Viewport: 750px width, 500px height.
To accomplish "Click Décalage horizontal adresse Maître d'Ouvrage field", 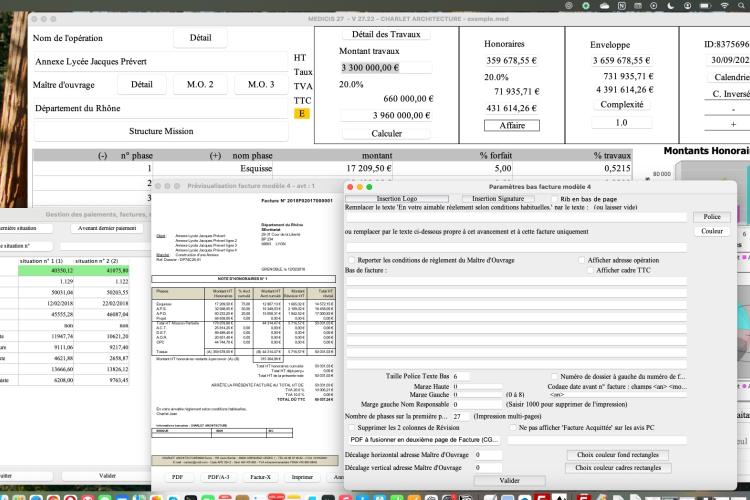I will [488, 455].
